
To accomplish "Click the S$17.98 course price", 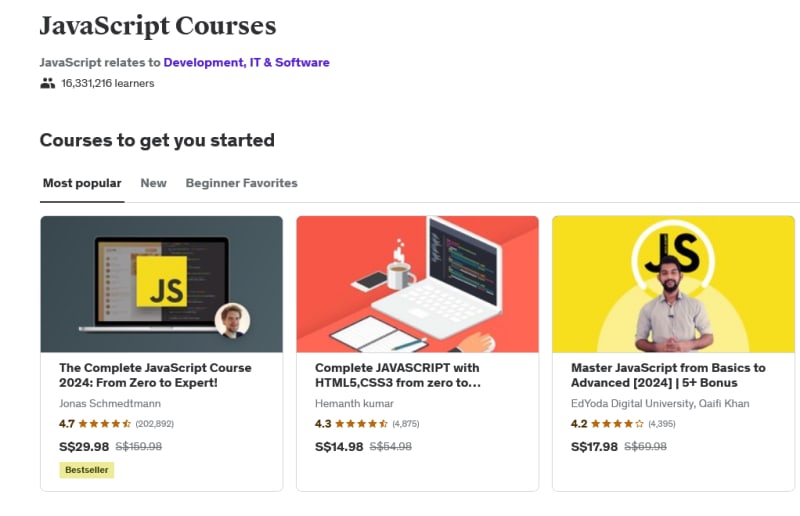I will pyautogui.click(x=595, y=446).
